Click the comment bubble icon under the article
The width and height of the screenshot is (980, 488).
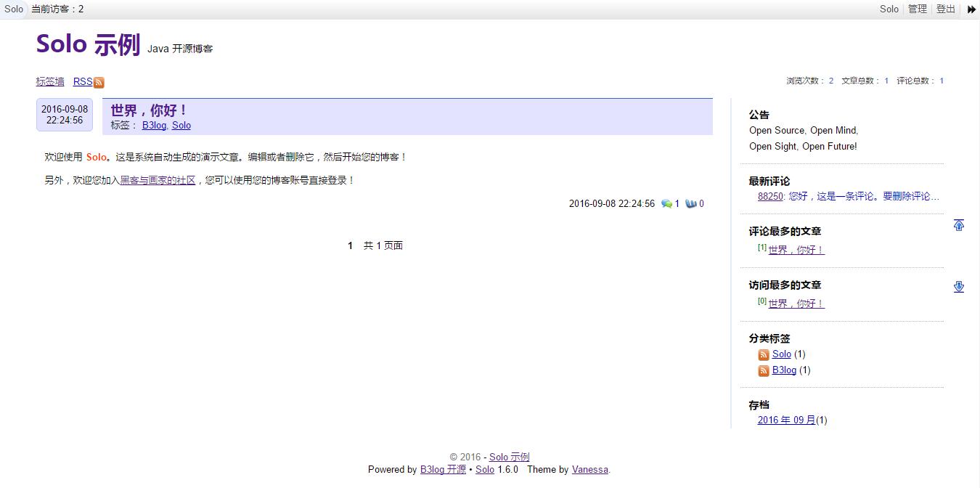666,204
